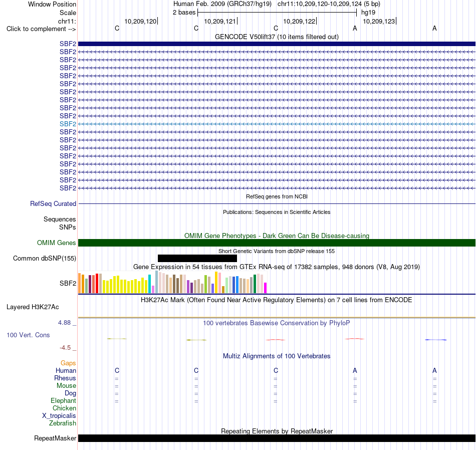
Task: Click the dark green OMIM gene bar
Action: click(x=277, y=243)
